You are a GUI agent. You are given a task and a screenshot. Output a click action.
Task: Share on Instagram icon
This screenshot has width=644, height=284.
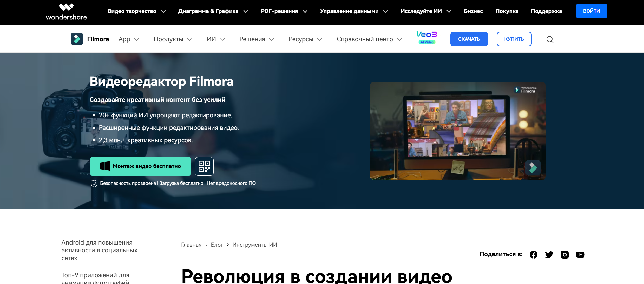coord(565,255)
